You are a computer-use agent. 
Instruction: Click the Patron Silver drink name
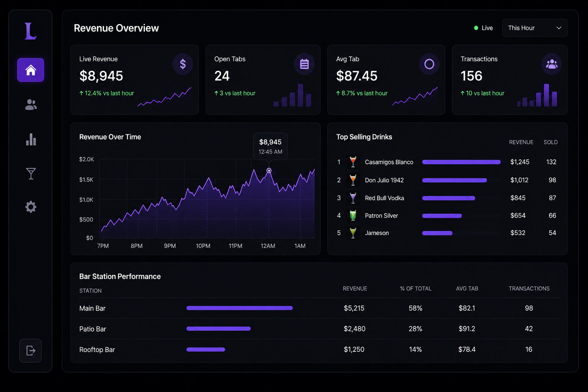(x=381, y=216)
